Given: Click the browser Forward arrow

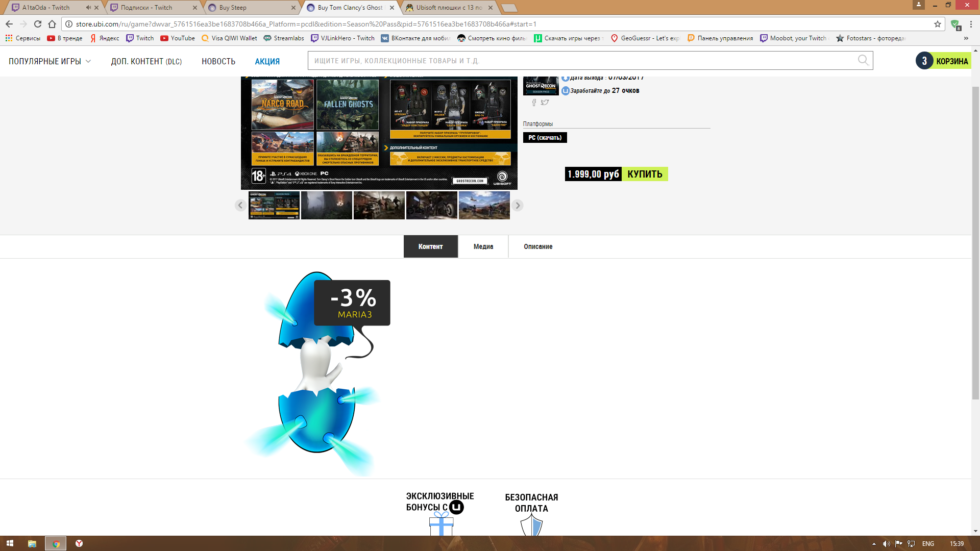Looking at the screenshot, I should 23,24.
